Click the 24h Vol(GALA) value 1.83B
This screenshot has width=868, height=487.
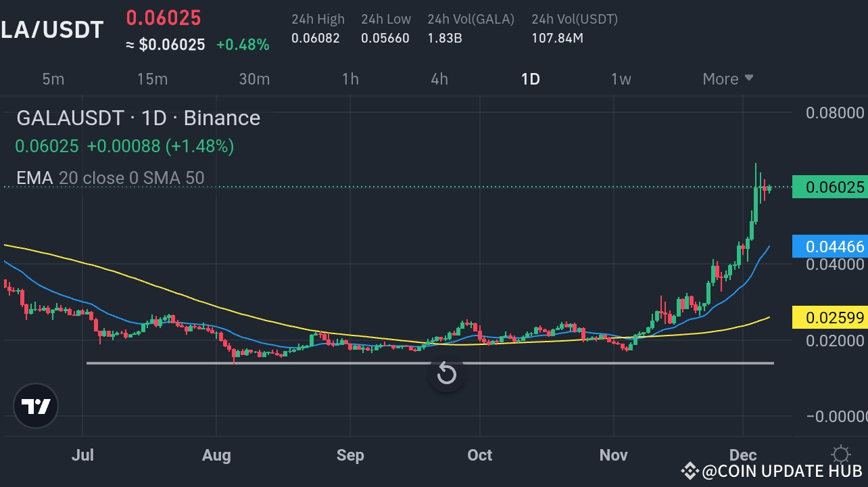pos(445,39)
